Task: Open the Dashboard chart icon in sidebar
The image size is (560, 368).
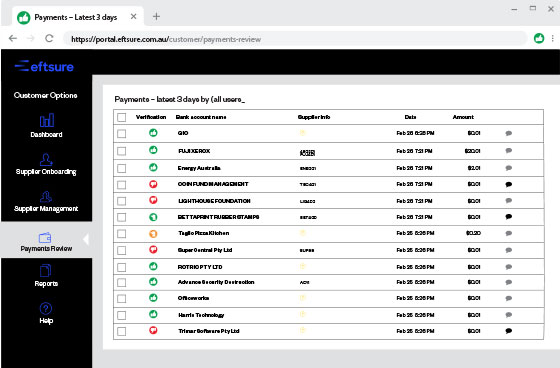Action: (x=47, y=120)
